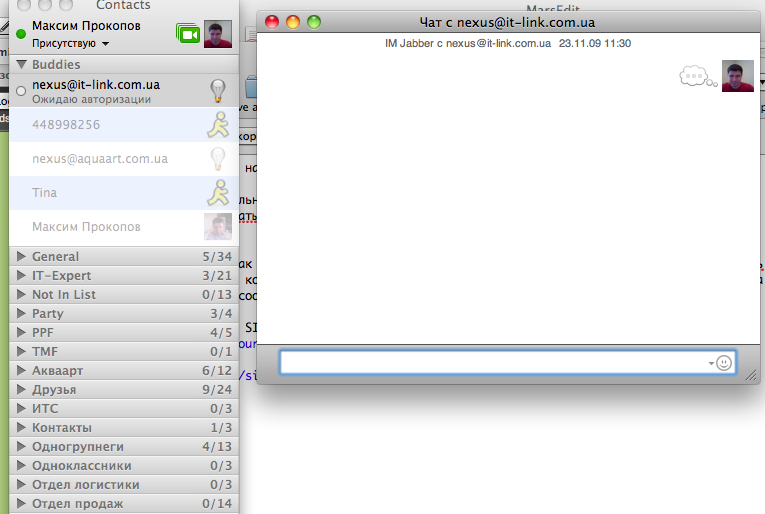
Task: Click the lightbulb icon beside nexus@aquaart.com.ua
Action: (x=218, y=159)
